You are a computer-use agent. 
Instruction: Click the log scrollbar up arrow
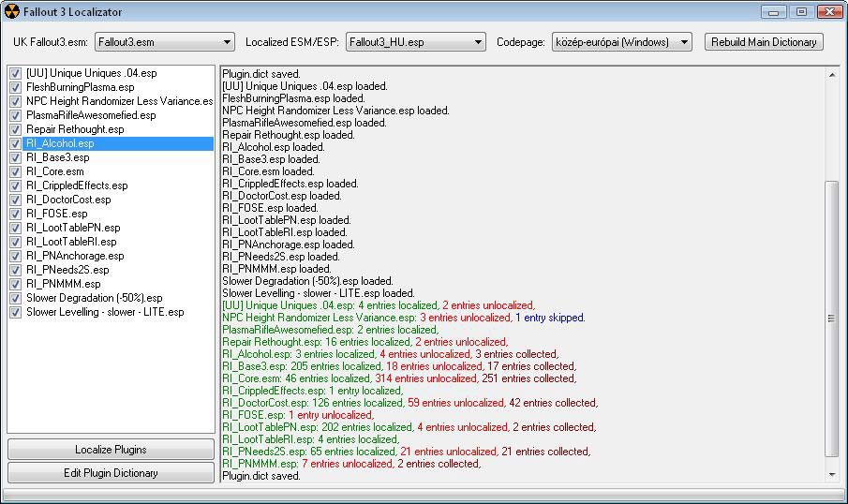tap(832, 75)
